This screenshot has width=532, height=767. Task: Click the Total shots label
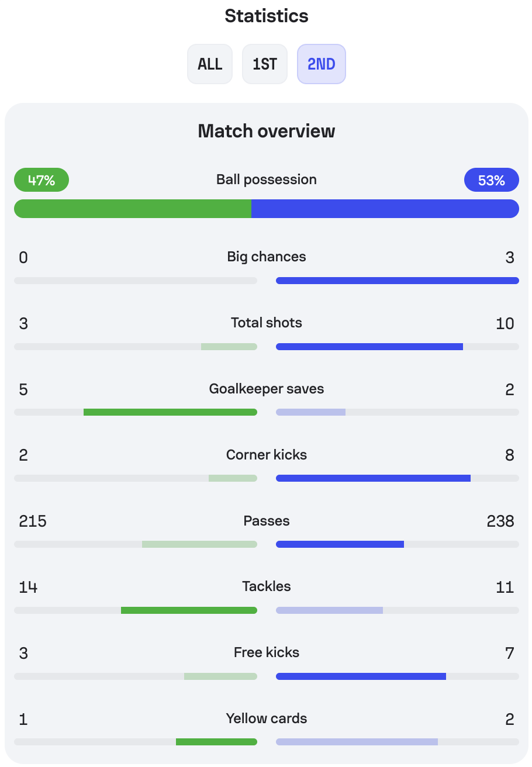(x=267, y=323)
